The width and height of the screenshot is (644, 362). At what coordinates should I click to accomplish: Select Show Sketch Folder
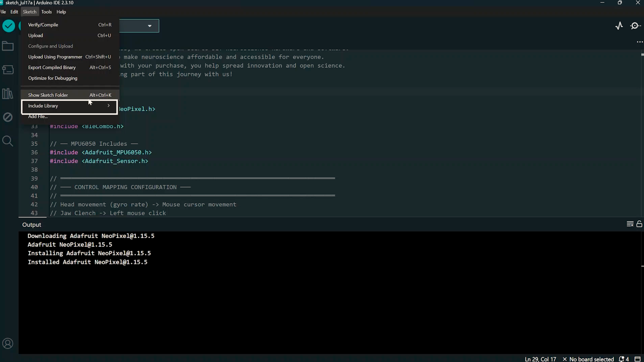70,95
